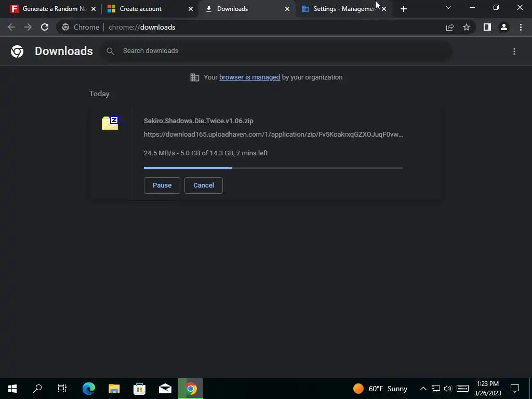Close the Generate a Random Name tab
Viewport: 532px width, 399px height.
point(94,9)
